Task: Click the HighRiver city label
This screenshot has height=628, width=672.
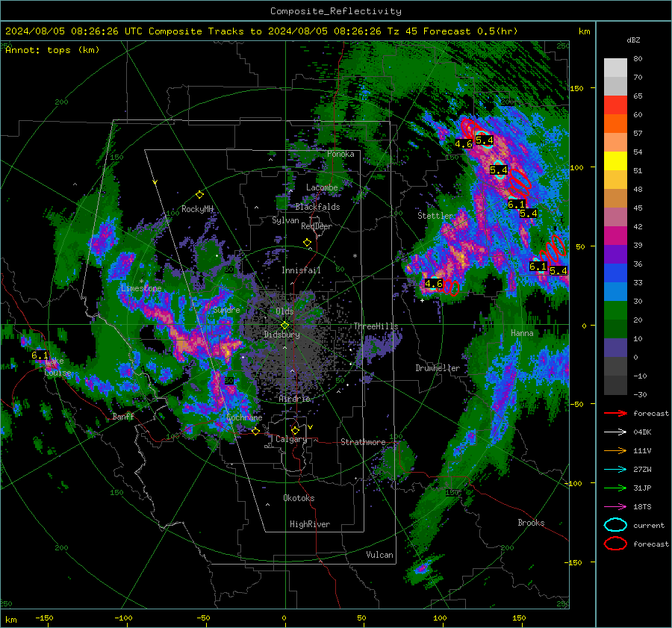Action: (310, 524)
